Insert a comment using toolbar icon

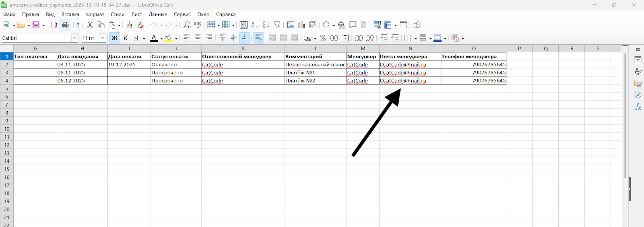(353, 25)
